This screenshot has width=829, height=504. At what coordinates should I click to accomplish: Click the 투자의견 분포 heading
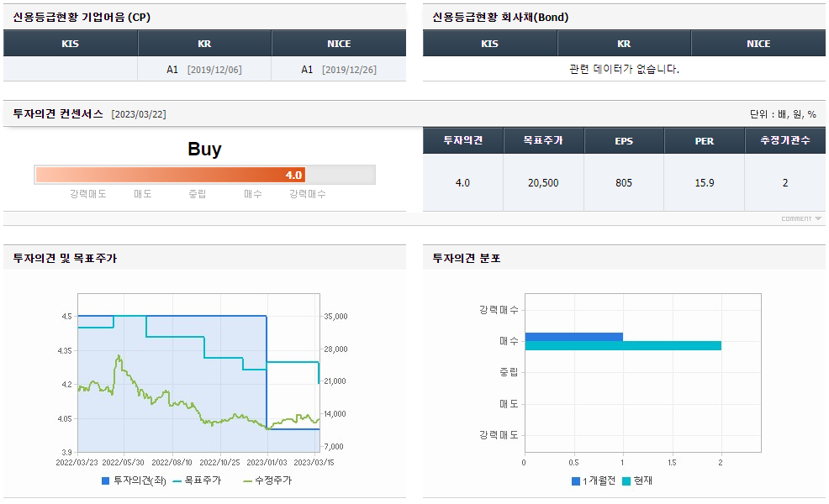pyautogui.click(x=467, y=259)
